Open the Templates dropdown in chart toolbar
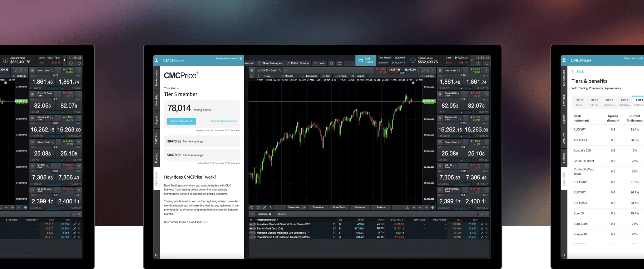 309,76
